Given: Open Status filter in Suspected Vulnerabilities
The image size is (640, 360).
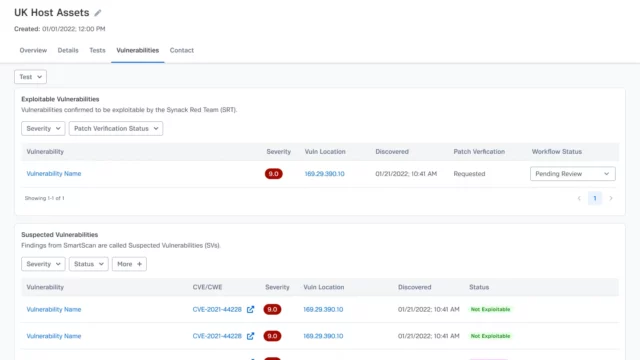Looking at the screenshot, I should tap(89, 264).
